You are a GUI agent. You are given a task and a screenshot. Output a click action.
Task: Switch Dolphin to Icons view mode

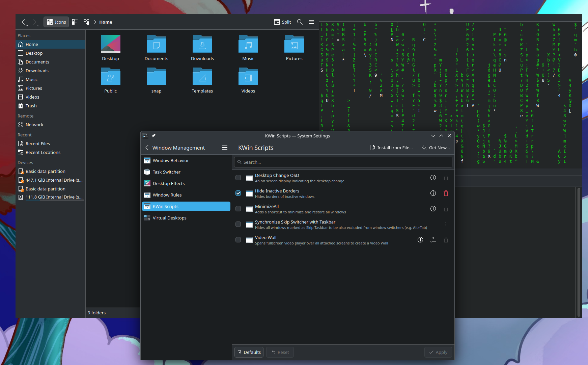coord(56,22)
